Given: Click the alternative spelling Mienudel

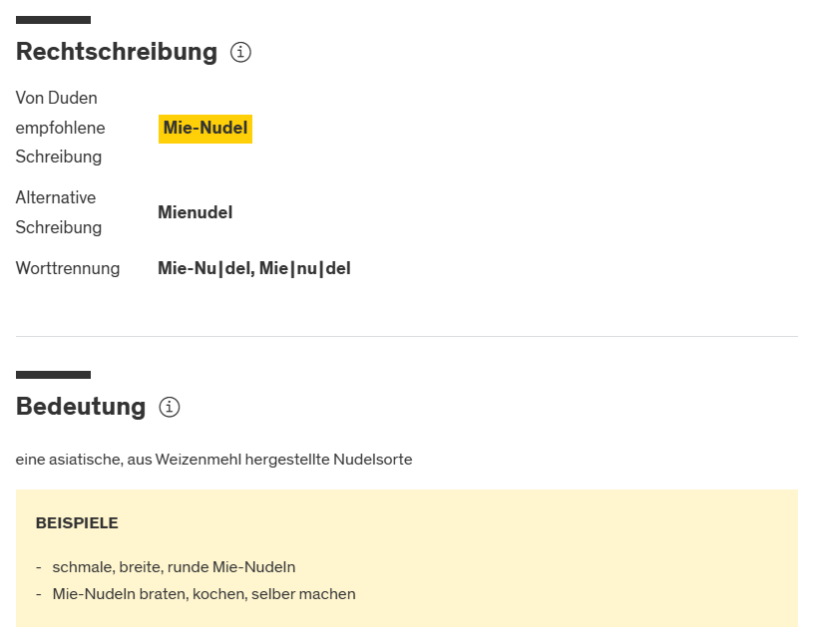Looking at the screenshot, I should (196, 212).
